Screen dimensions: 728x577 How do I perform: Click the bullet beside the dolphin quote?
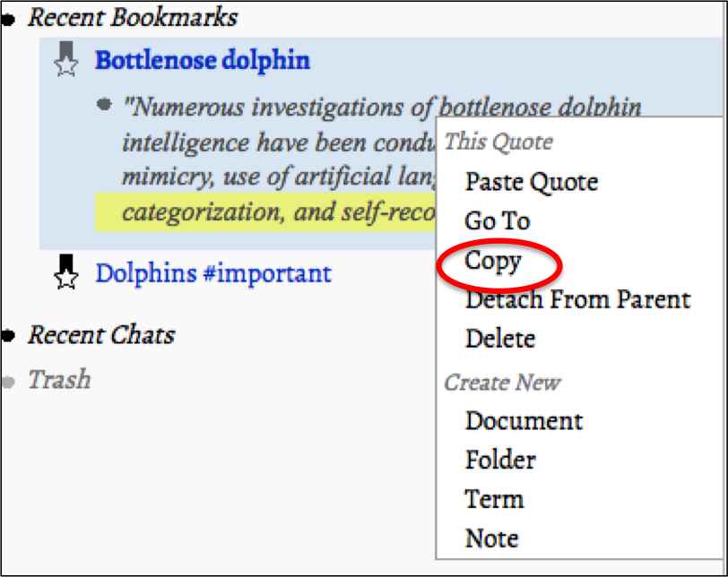click(x=105, y=105)
